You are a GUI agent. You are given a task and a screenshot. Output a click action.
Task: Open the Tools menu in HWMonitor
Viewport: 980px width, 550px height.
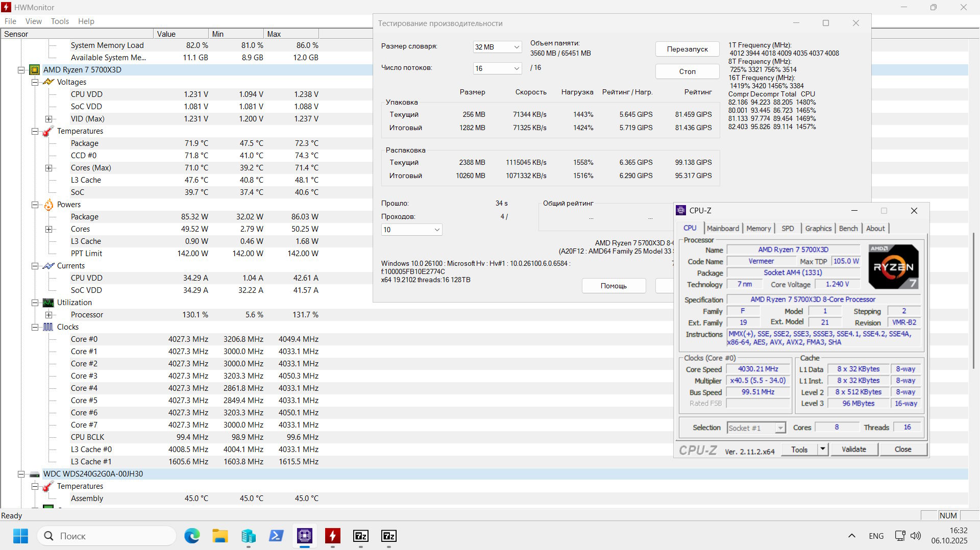click(x=60, y=21)
